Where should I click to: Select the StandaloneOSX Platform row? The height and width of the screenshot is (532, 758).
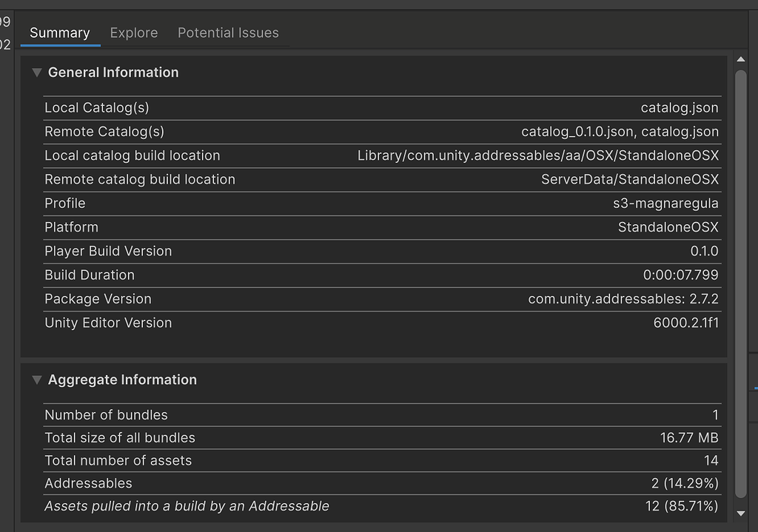370,227
